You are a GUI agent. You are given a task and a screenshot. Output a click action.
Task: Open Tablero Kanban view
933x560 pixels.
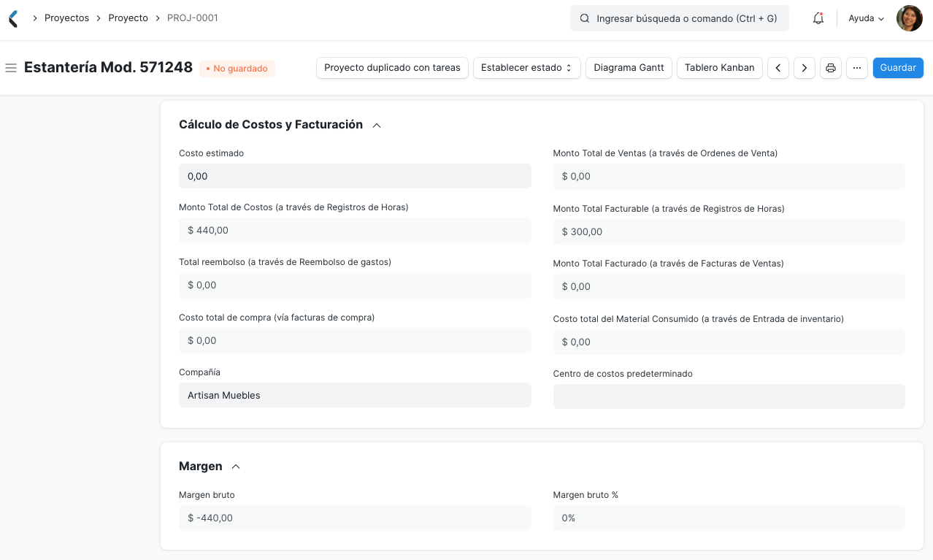(x=720, y=68)
